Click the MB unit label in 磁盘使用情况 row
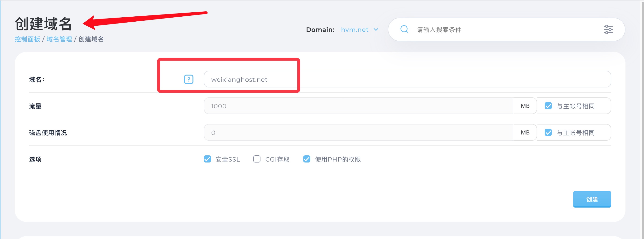The width and height of the screenshot is (644, 239). [x=525, y=133]
